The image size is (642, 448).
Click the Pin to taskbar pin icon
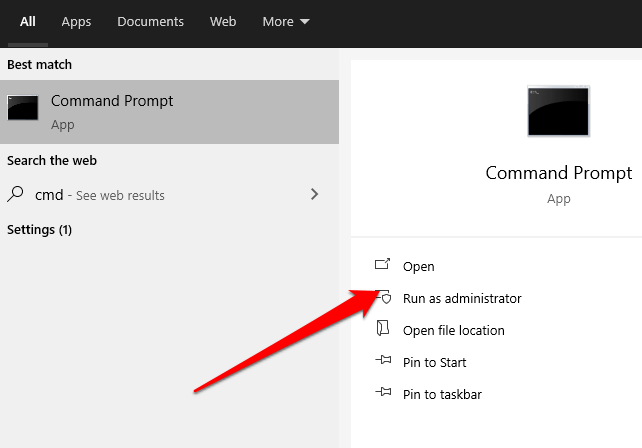coord(382,394)
